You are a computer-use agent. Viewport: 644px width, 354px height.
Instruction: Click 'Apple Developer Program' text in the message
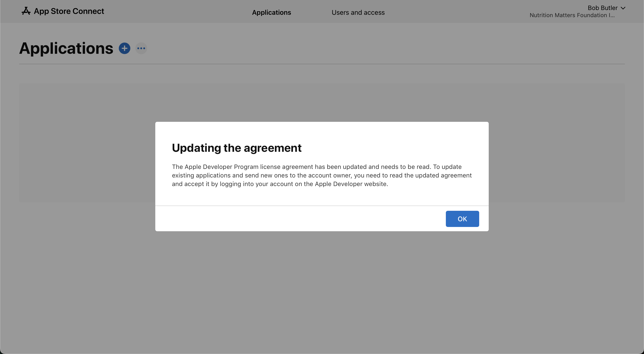click(221, 167)
